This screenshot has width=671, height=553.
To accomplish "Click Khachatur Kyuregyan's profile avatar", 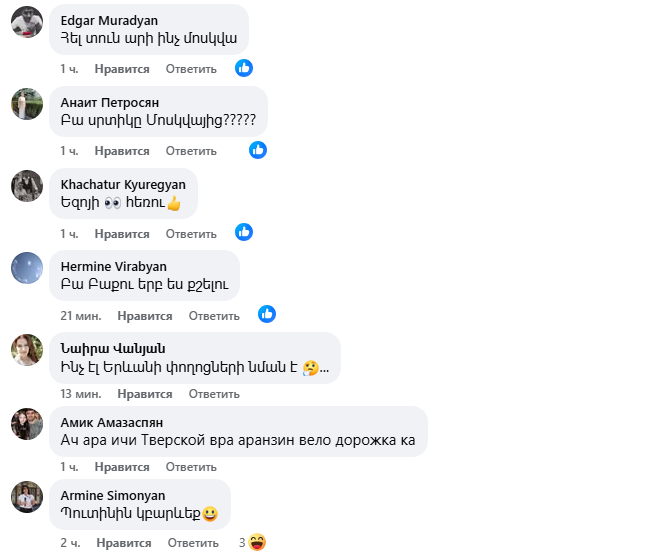I will (x=27, y=186).
